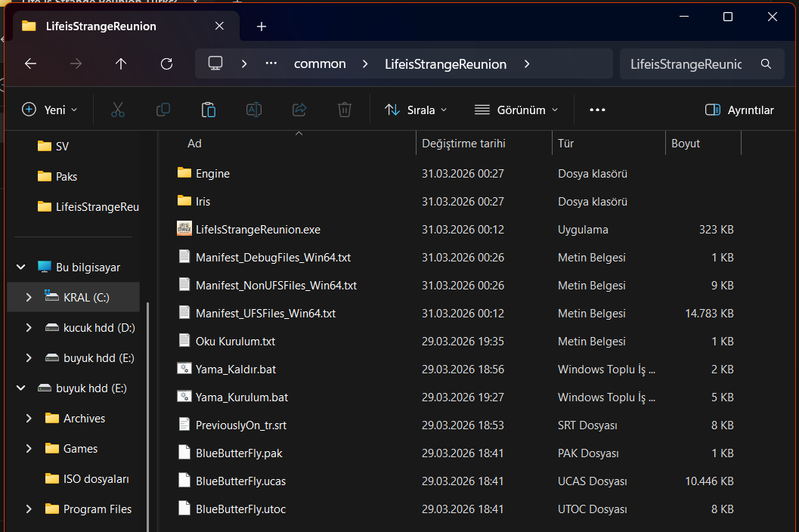Navigate to common in the breadcrumb
This screenshot has height=532, width=799.
click(x=320, y=63)
